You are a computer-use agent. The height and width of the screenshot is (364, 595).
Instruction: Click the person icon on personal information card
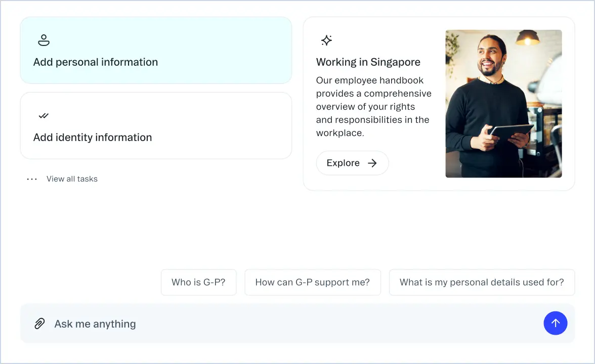point(44,40)
